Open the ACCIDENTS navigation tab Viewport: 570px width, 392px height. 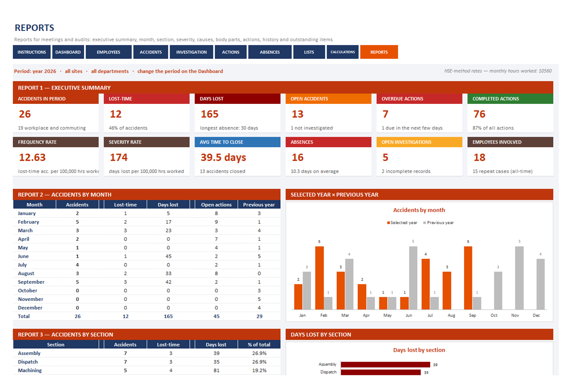pyautogui.click(x=151, y=52)
